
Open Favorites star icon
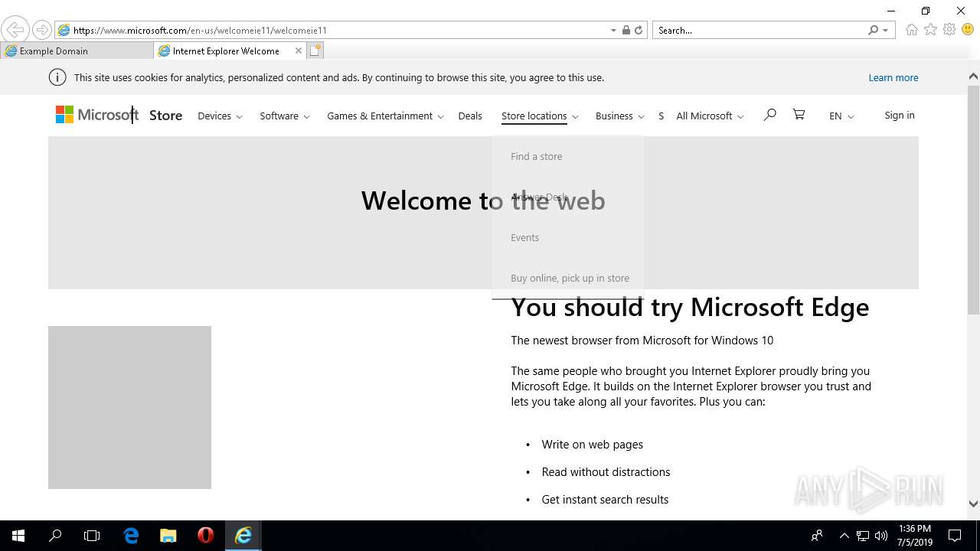click(x=930, y=30)
